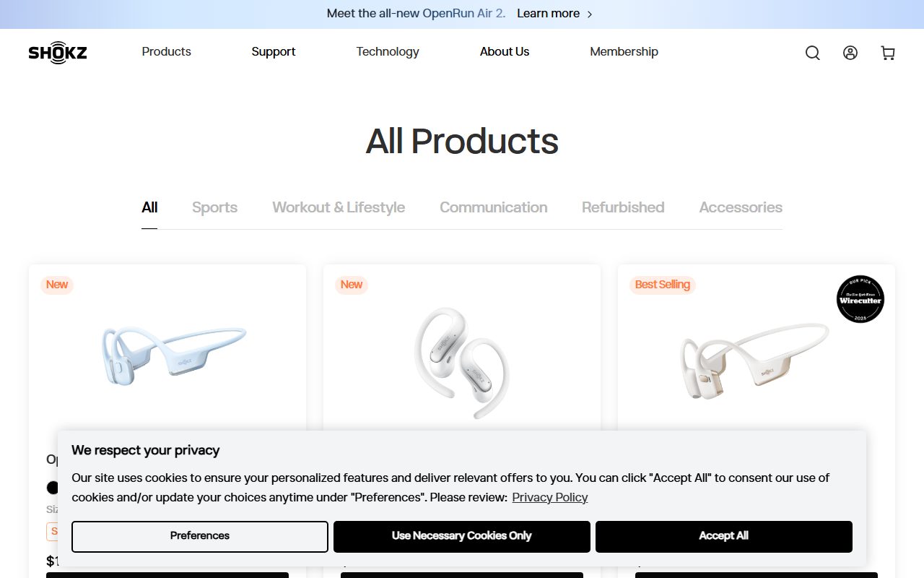Click the arrow next to Learn more
Image resolution: width=924 pixels, height=578 pixels.
[590, 14]
